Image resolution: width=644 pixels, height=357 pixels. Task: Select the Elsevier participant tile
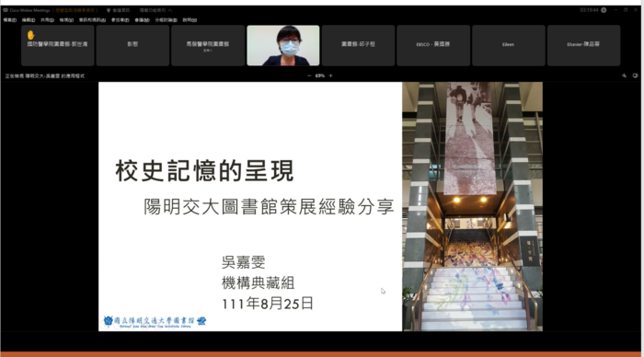(583, 45)
